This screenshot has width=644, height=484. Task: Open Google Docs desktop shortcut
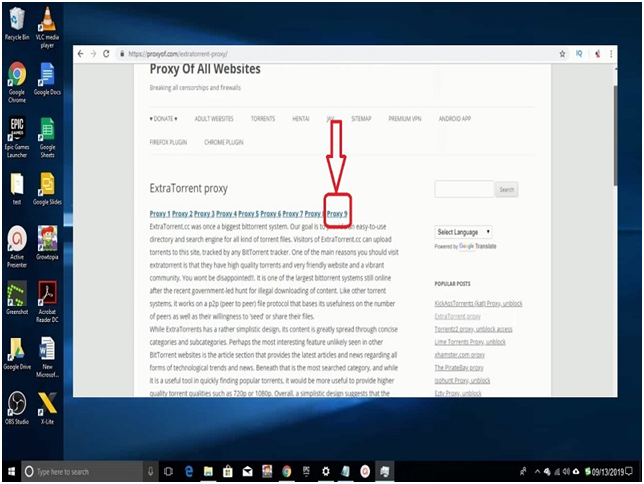47,78
